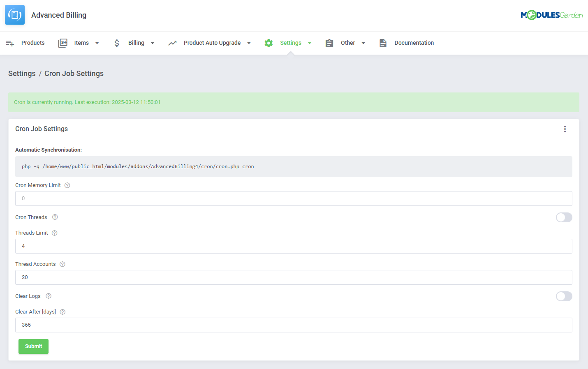Click inside the Threads Limit input field
The height and width of the screenshot is (369, 588).
293,246
